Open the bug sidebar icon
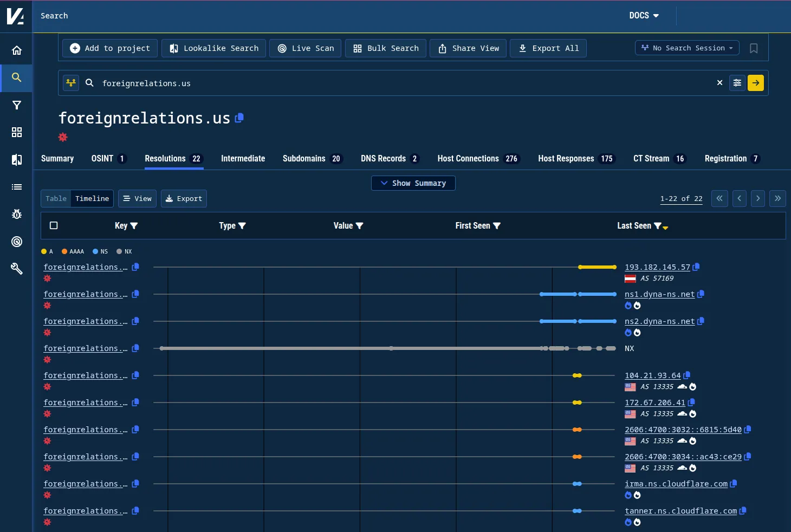Image resolution: width=791 pixels, height=532 pixels. [17, 214]
